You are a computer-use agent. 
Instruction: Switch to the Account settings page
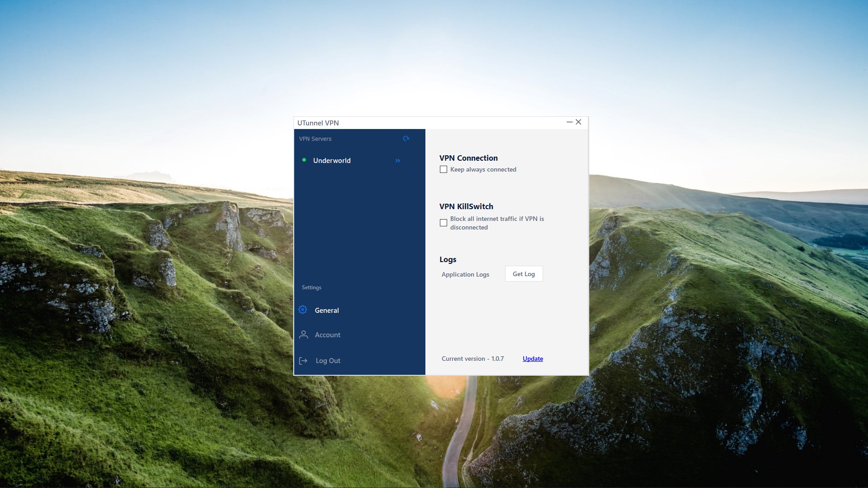(328, 335)
